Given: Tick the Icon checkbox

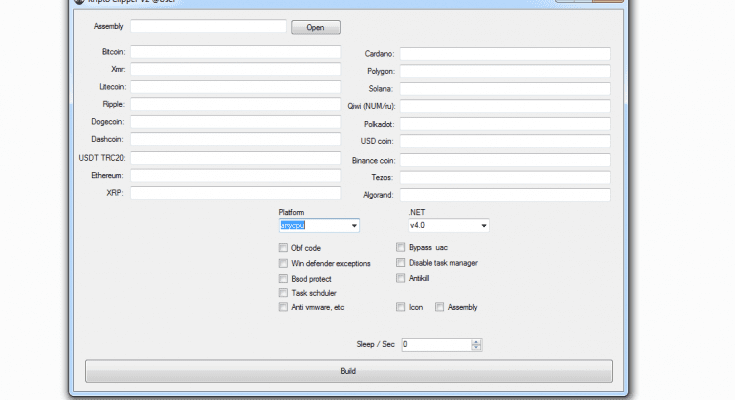Looking at the screenshot, I should point(401,308).
